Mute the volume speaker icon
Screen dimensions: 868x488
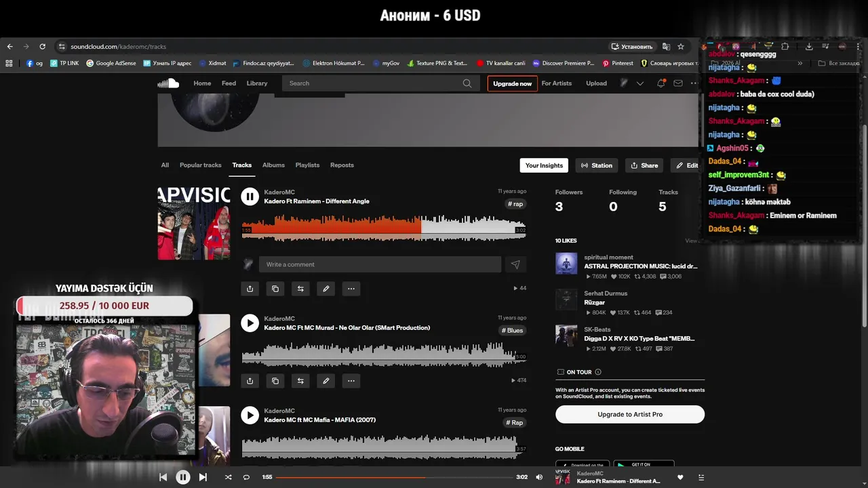[539, 477]
